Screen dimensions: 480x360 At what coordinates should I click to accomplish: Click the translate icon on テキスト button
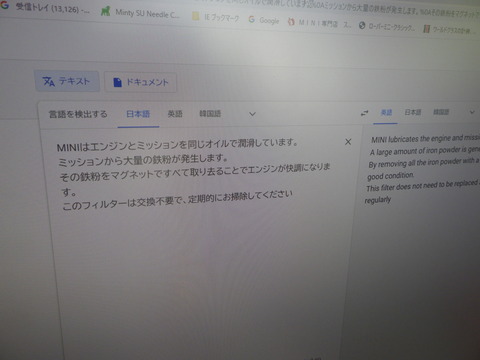(49, 81)
